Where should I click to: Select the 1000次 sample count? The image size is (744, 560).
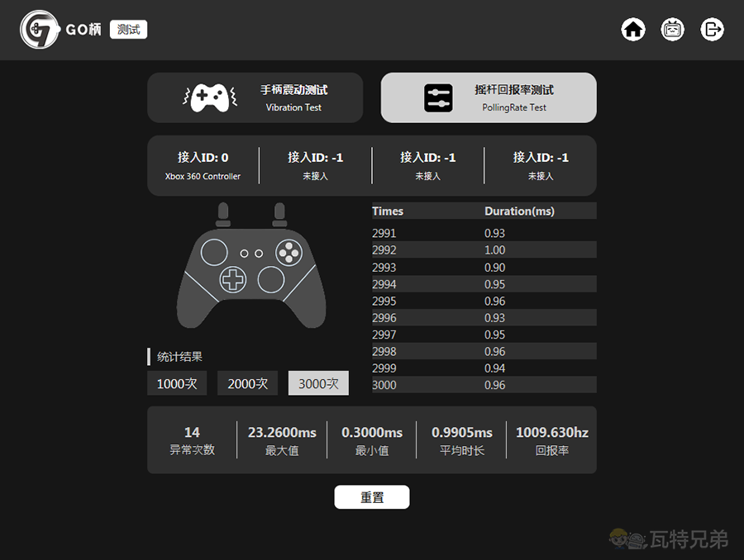[177, 383]
